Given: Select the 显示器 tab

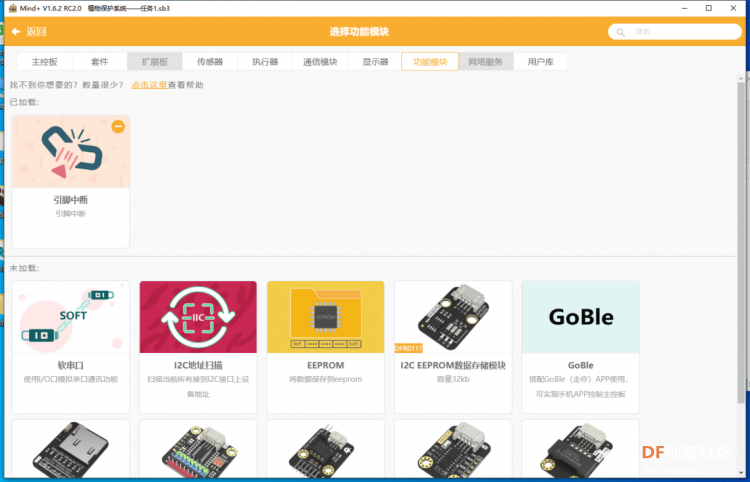Looking at the screenshot, I should click(x=375, y=62).
